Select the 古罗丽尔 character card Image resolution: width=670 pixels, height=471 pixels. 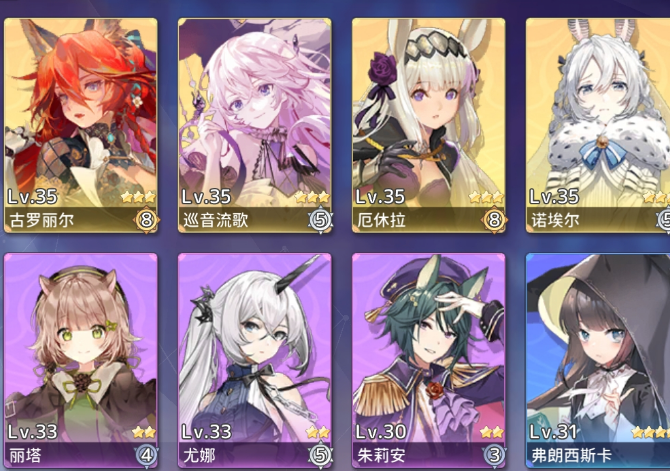point(81,125)
